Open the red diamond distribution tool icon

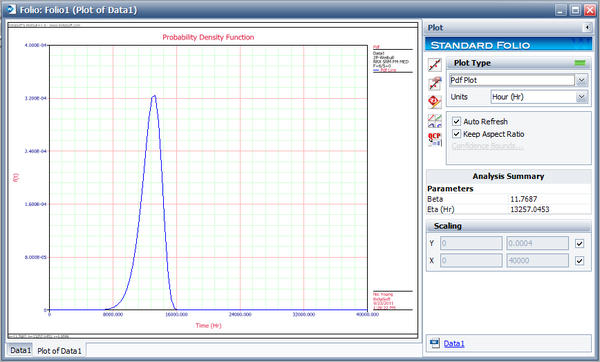pyautogui.click(x=434, y=102)
